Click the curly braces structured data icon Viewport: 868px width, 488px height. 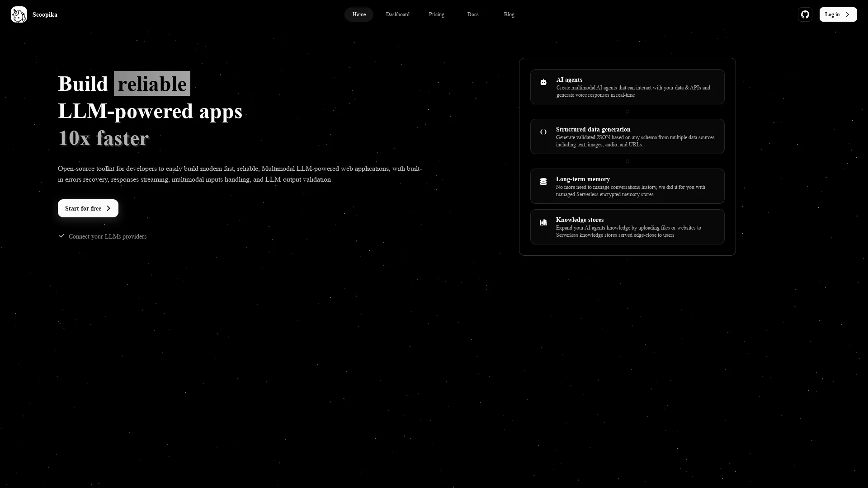pyautogui.click(x=543, y=132)
